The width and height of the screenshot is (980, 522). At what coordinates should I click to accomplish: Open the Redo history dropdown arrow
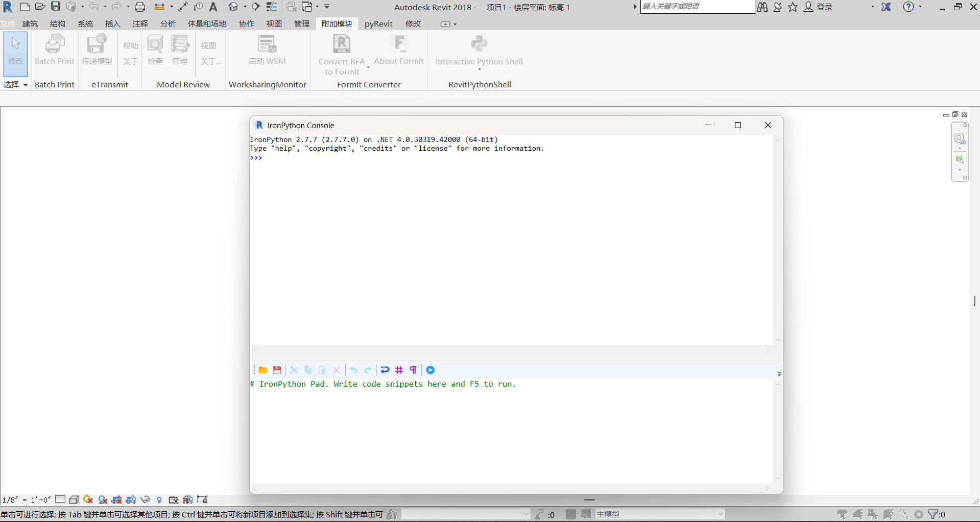coord(128,7)
